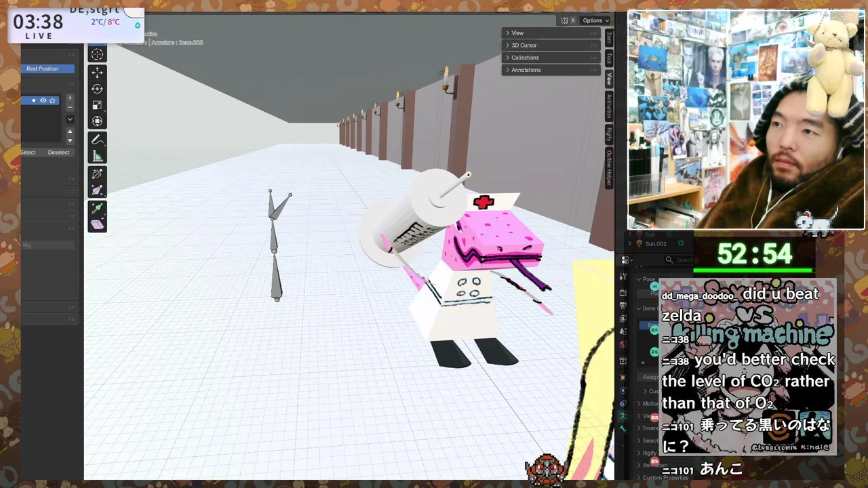This screenshot has height=488, width=868.
Task: Toggle the butterfly mirror icon in header
Action: tap(564, 20)
